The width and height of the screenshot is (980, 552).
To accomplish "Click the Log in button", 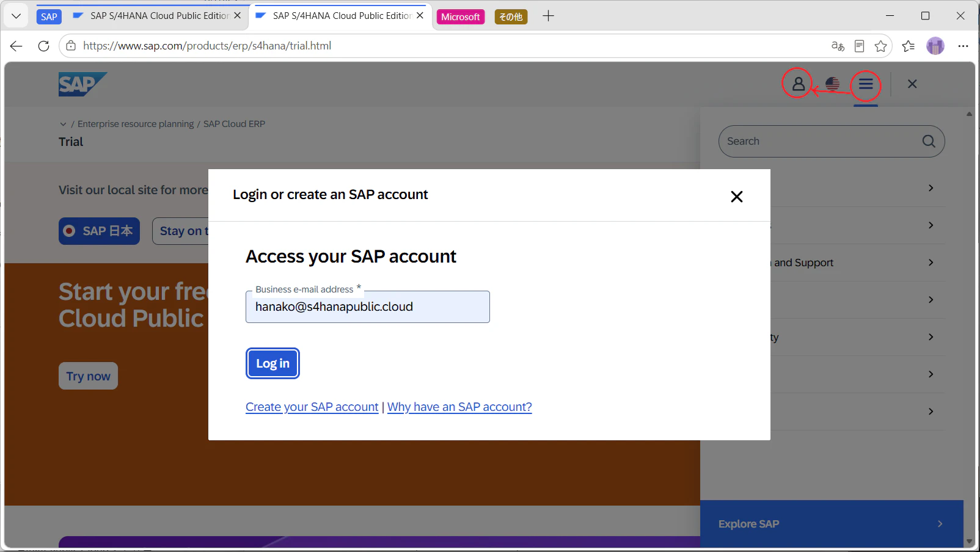I will pos(272,363).
